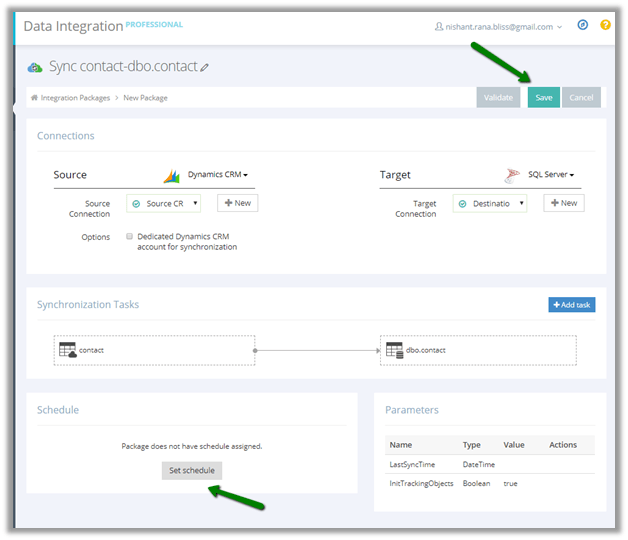628x540 pixels.
Task: Click the pencil icon to rename package
Action: coord(205,68)
